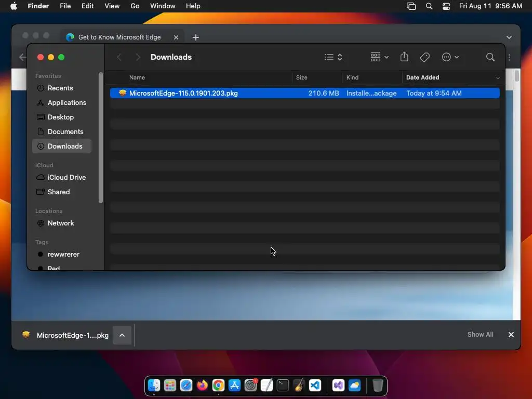Sort files by the Name column header
532x399 pixels.
click(137, 78)
